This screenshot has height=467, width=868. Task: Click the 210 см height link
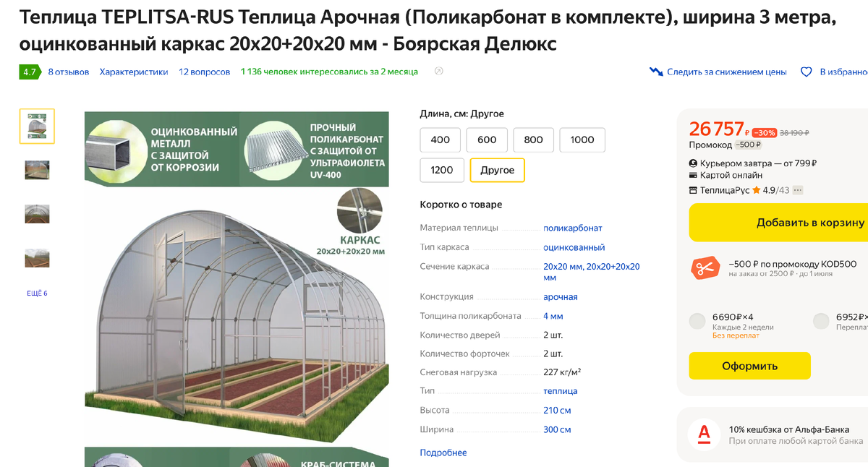point(557,411)
